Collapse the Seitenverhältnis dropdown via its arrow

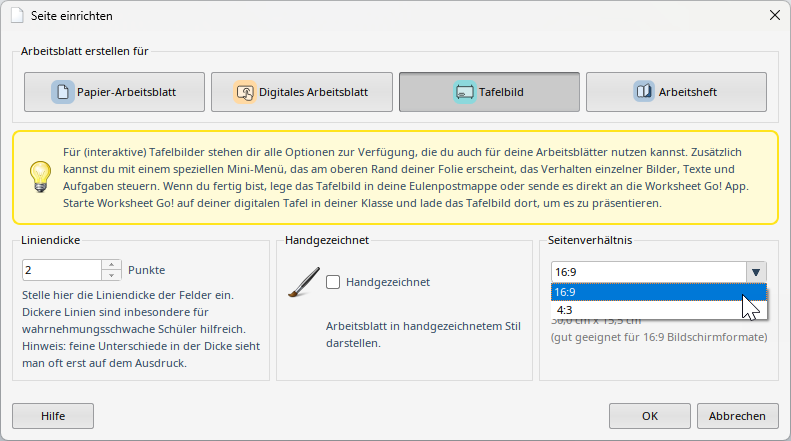click(756, 272)
